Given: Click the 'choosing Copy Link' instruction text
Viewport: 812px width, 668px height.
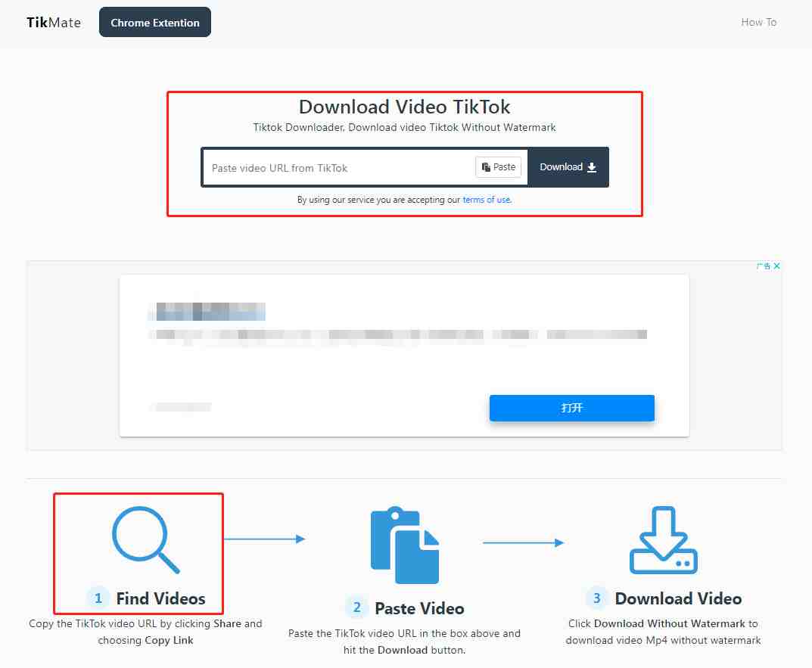Looking at the screenshot, I should click(x=145, y=641).
